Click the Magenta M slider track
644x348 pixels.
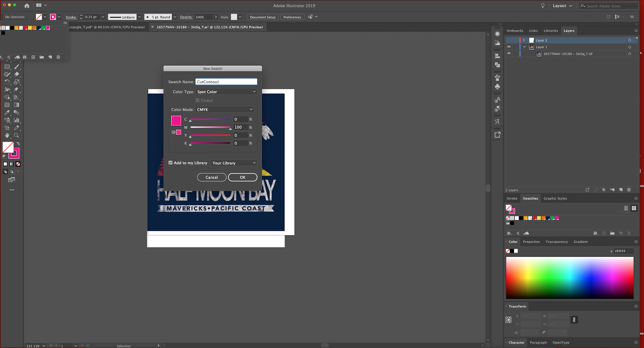tap(211, 127)
